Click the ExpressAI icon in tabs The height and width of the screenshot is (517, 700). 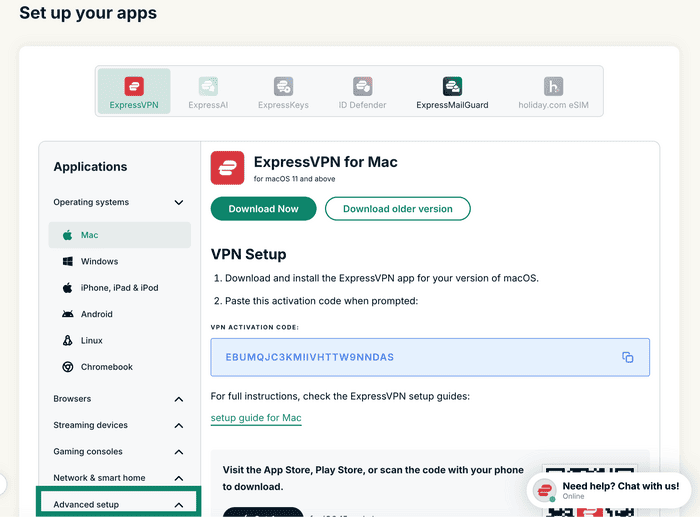pyautogui.click(x=208, y=86)
